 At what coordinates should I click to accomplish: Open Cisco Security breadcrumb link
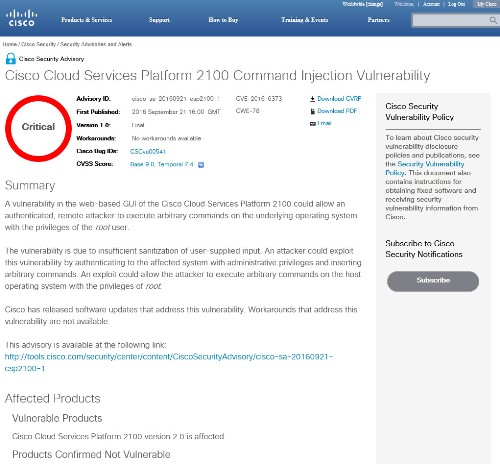(39, 44)
